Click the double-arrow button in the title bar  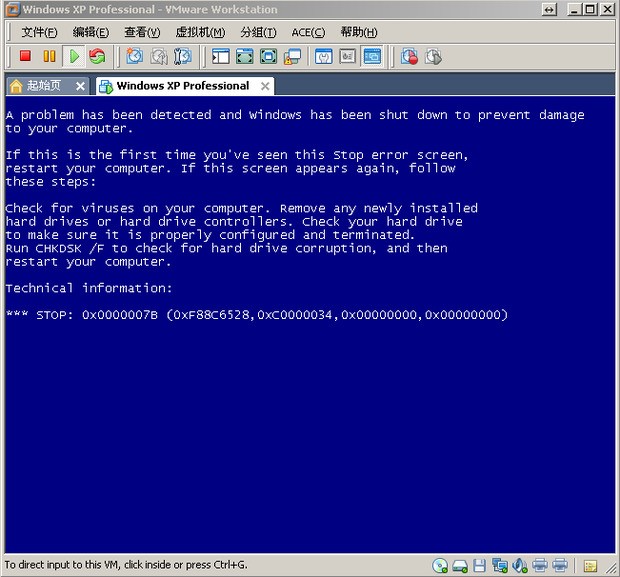point(549,9)
